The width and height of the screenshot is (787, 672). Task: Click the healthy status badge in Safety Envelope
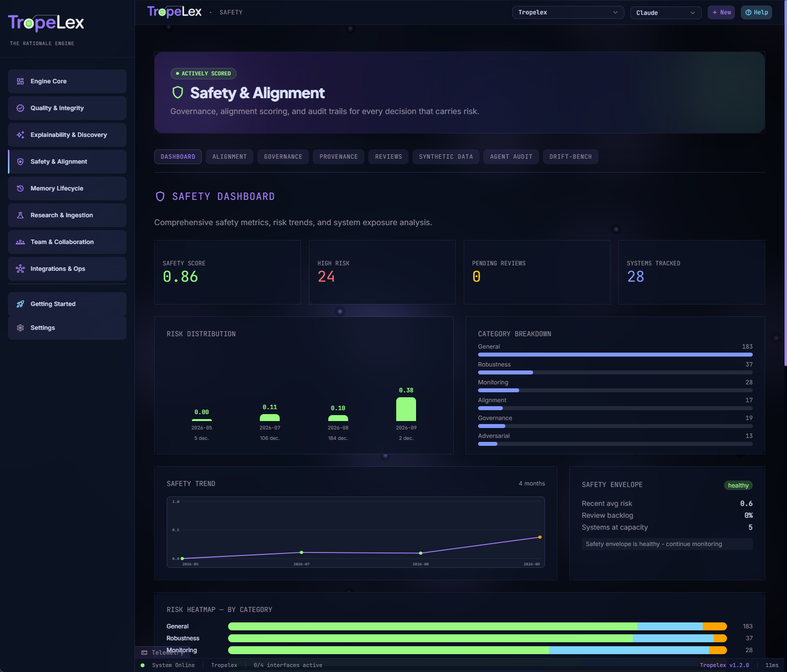(738, 486)
